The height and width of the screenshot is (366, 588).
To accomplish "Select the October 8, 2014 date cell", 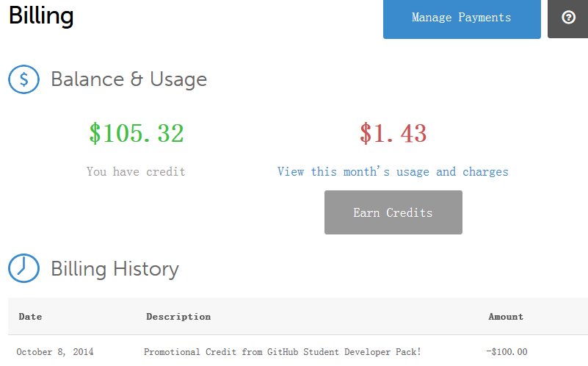I will (x=55, y=352).
